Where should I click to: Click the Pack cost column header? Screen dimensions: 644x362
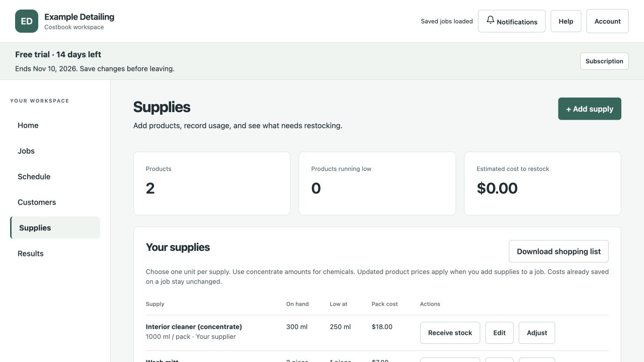coord(385,304)
